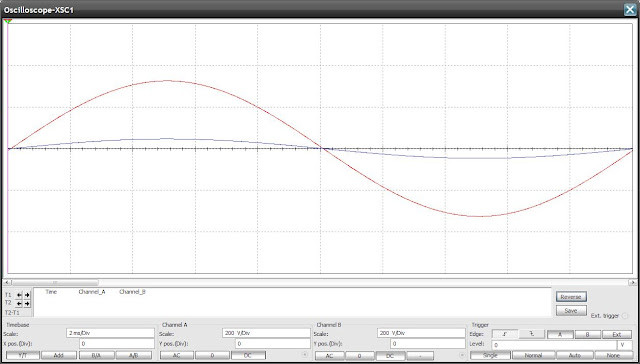Close the Oscilloscope-XSC1 window

(630, 10)
